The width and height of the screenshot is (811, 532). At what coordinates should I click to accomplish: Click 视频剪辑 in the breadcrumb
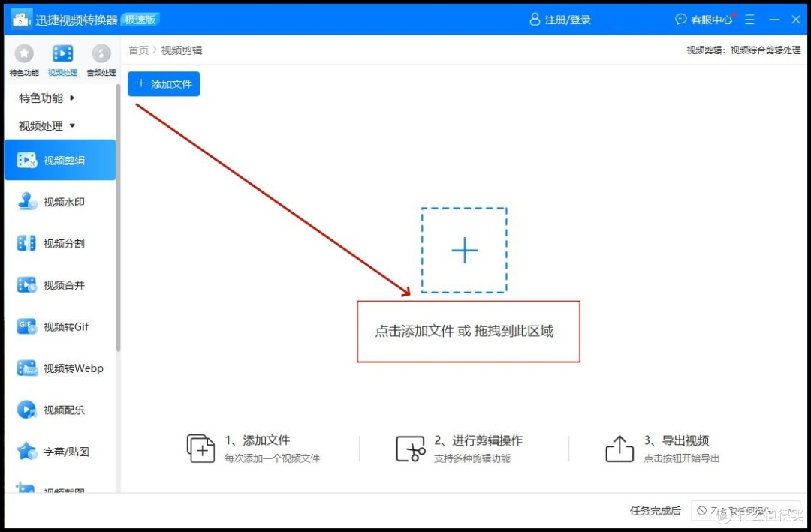182,50
